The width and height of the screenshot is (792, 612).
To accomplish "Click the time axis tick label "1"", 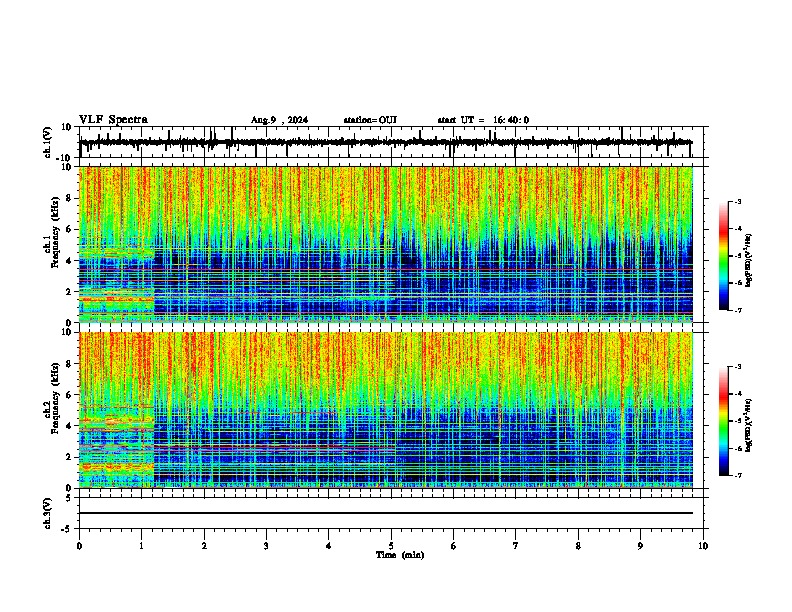I will (141, 545).
